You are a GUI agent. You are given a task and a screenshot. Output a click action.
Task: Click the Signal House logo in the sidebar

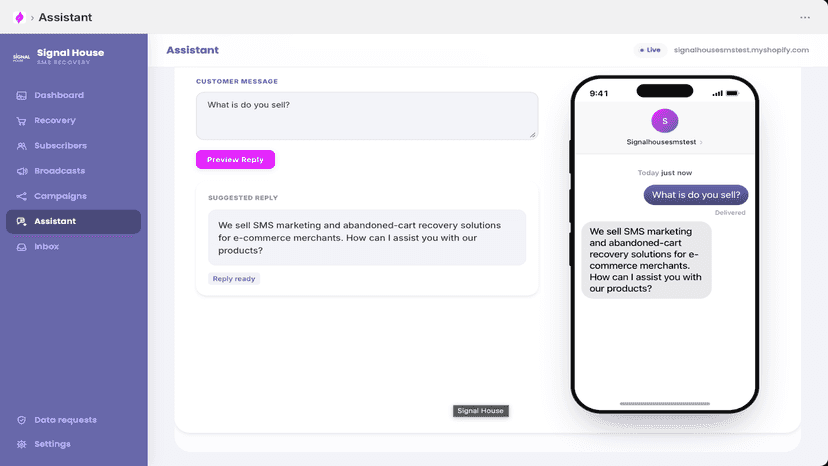22,57
